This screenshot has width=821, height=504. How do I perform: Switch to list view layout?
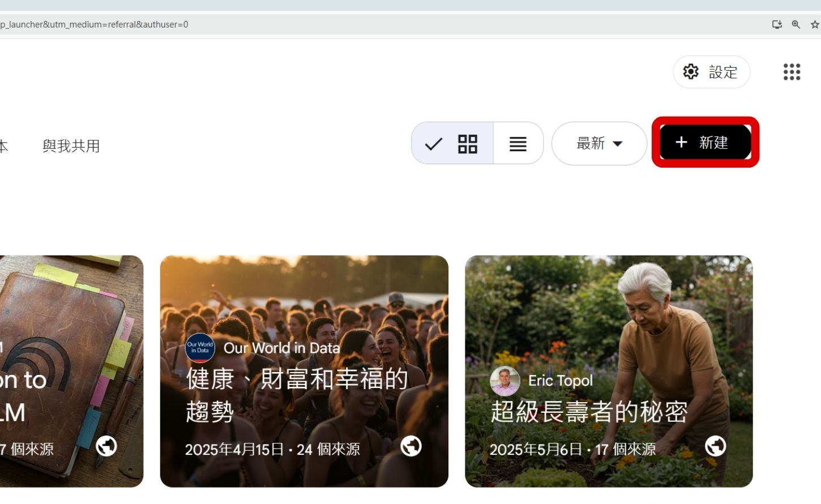coord(518,143)
